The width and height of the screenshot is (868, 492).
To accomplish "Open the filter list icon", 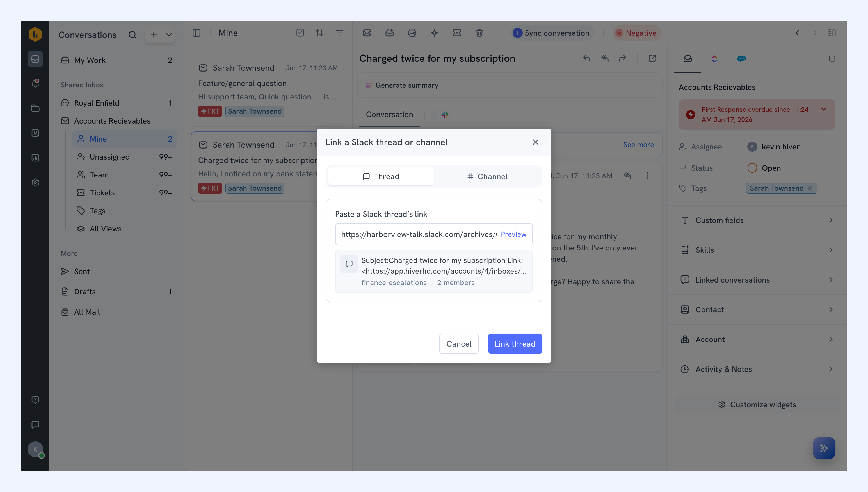I will [339, 33].
